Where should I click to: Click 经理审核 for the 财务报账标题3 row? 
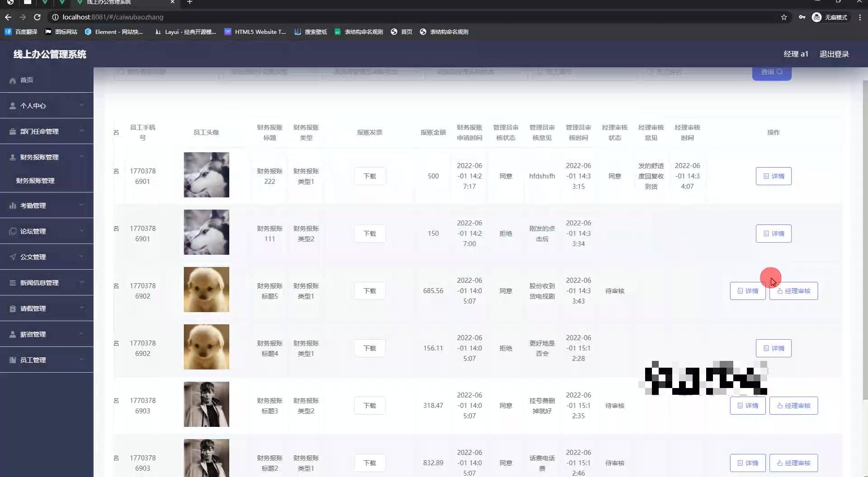[793, 406]
